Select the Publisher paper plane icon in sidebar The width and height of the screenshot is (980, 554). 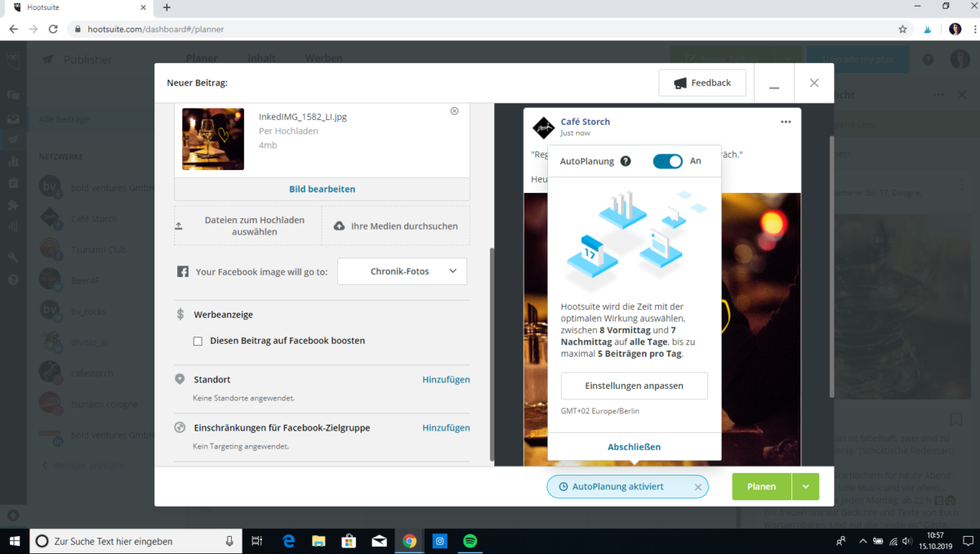point(13,141)
